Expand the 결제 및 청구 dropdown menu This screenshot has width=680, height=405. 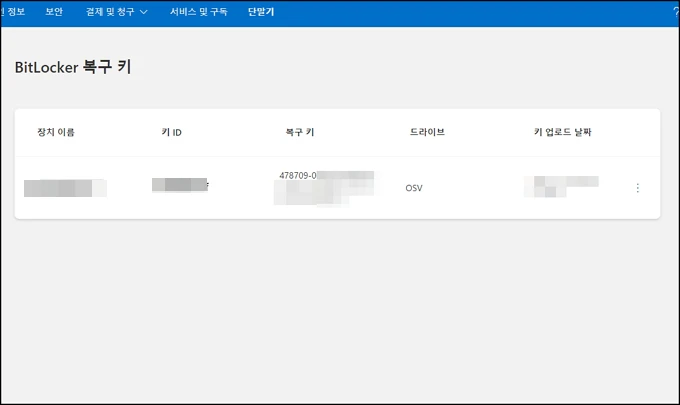coord(117,12)
